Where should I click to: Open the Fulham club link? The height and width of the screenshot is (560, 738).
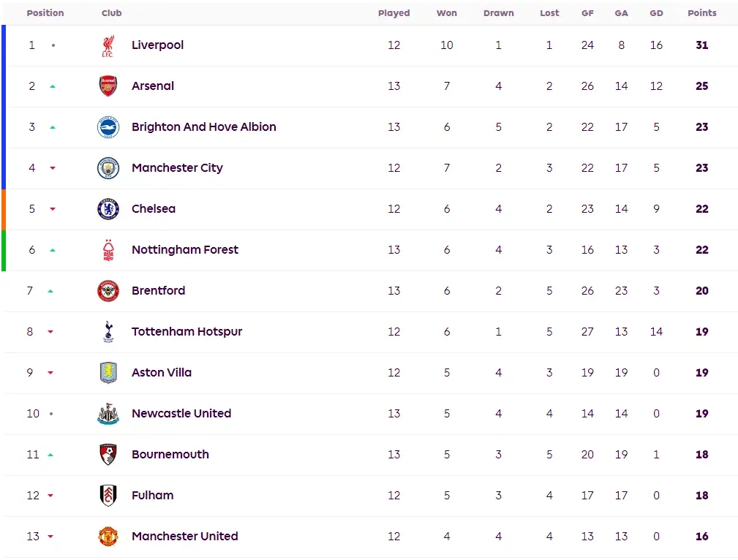152,496
